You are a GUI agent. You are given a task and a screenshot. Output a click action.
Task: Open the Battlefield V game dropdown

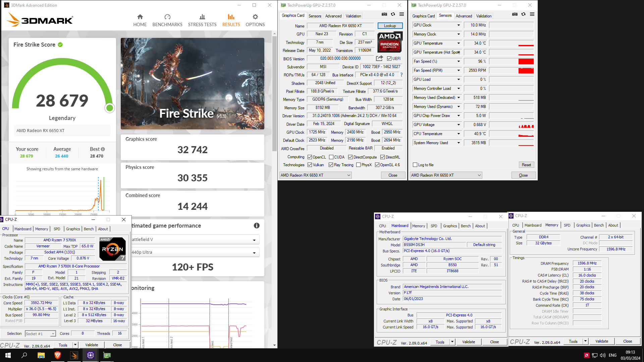click(196, 240)
